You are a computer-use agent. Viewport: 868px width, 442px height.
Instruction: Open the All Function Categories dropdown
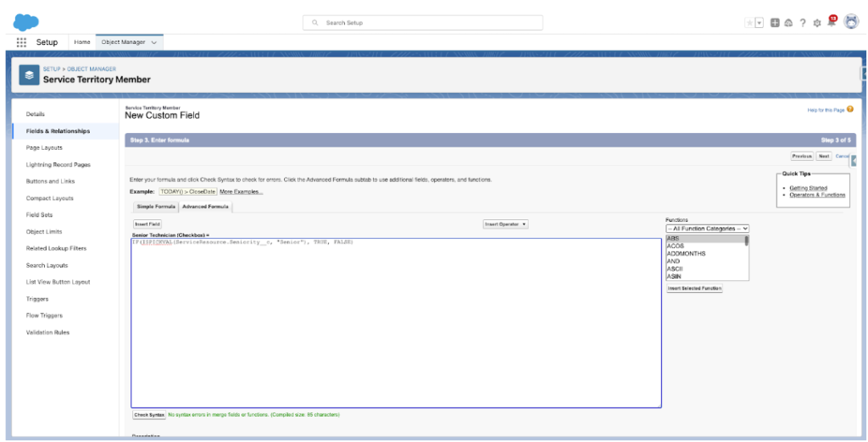[708, 229]
